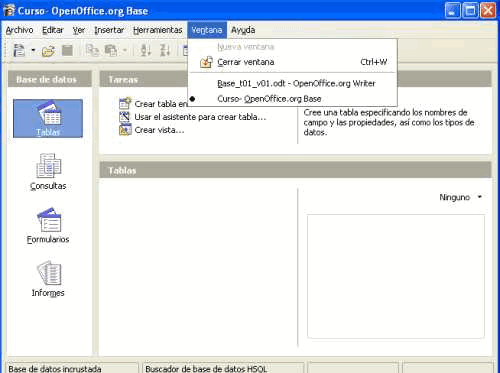
Task: Click the Crear vista task icon
Action: [125, 130]
